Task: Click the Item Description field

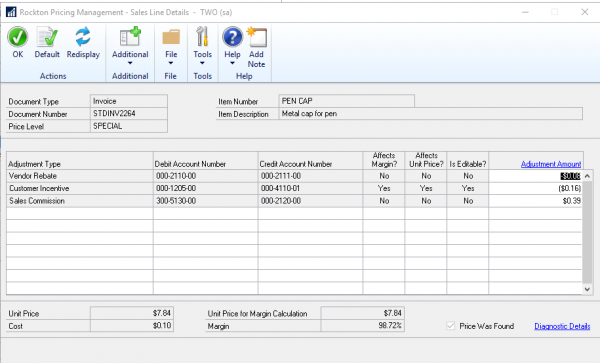Action: click(431, 114)
